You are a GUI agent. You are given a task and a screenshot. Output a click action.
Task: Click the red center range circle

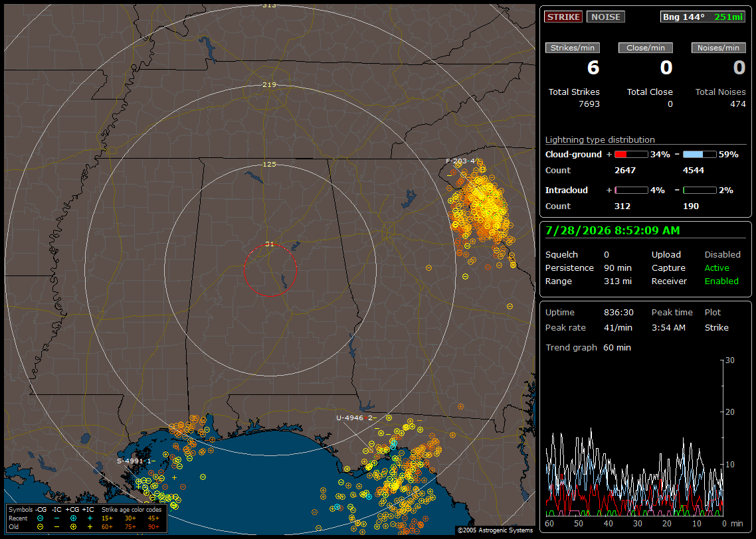pyautogui.click(x=270, y=270)
